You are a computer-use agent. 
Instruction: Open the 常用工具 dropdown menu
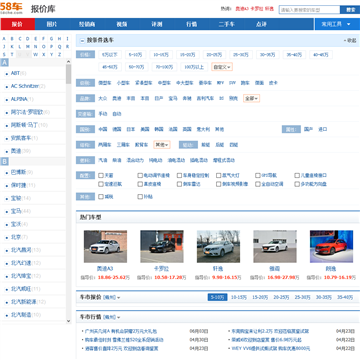coord(336,24)
